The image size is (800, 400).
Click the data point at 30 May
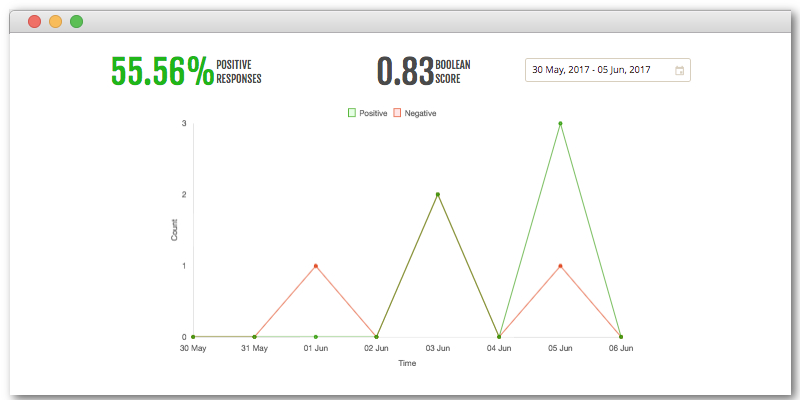coord(193,337)
